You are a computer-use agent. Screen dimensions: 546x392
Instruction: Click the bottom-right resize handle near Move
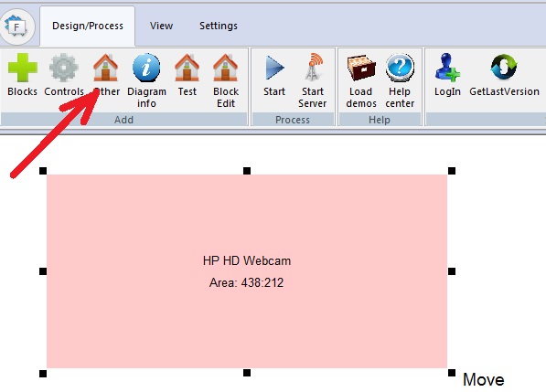click(x=452, y=373)
